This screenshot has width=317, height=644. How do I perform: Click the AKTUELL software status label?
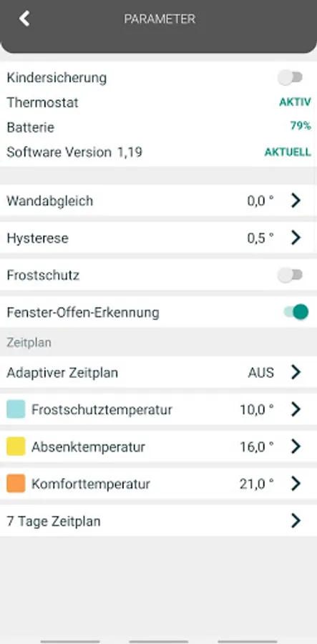tap(288, 152)
